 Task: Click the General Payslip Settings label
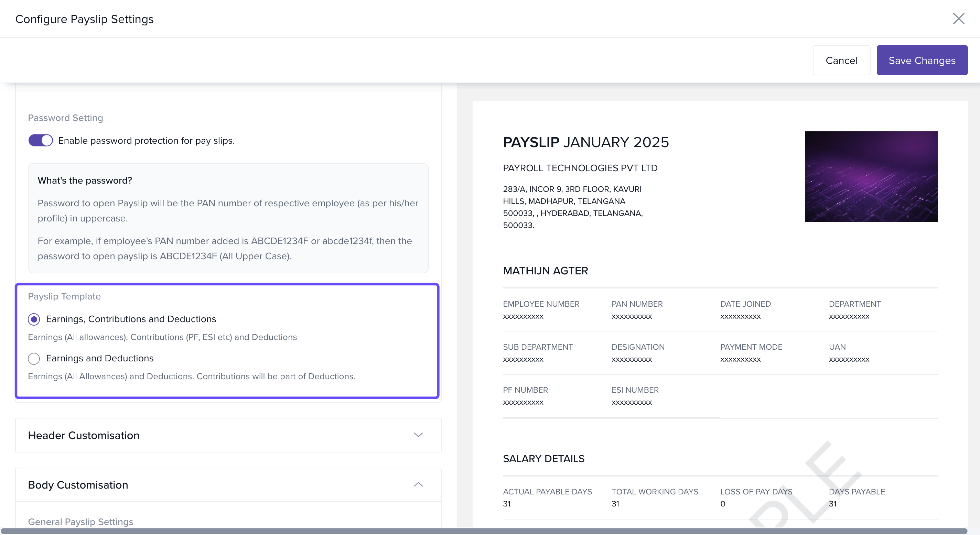click(x=80, y=522)
